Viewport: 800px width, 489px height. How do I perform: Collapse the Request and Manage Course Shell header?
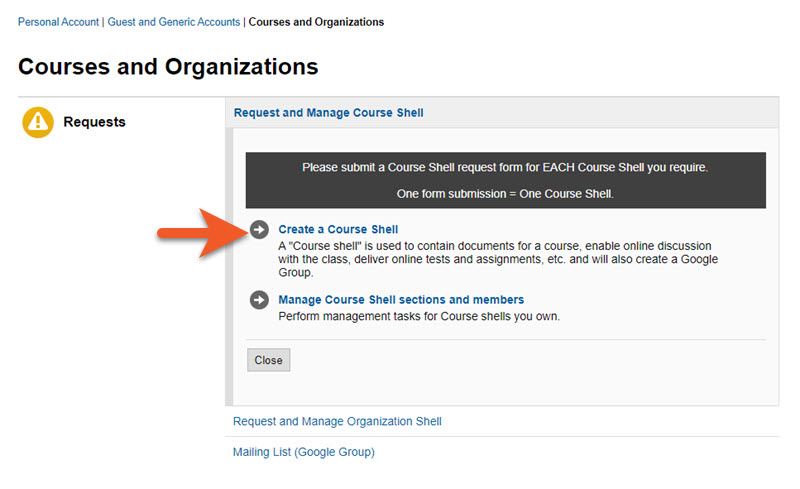[x=329, y=113]
